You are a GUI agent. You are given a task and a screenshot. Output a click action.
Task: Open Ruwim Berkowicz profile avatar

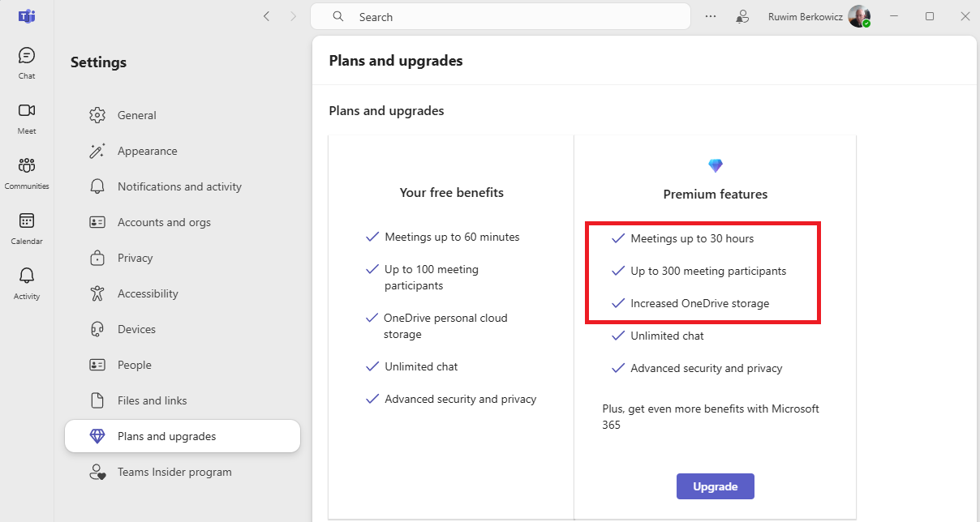tap(859, 16)
